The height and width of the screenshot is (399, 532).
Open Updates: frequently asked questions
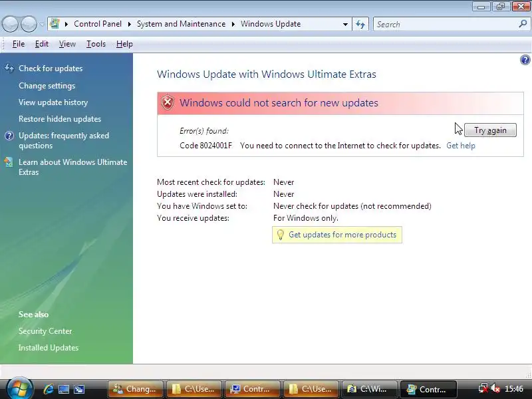64,140
